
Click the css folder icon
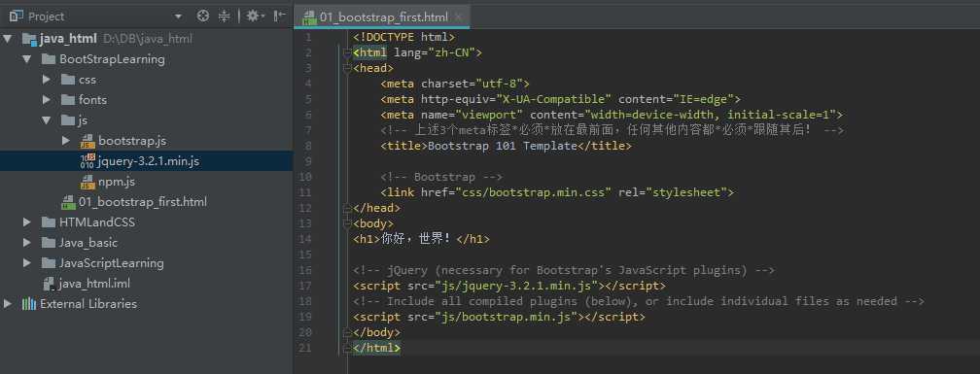[x=68, y=80]
